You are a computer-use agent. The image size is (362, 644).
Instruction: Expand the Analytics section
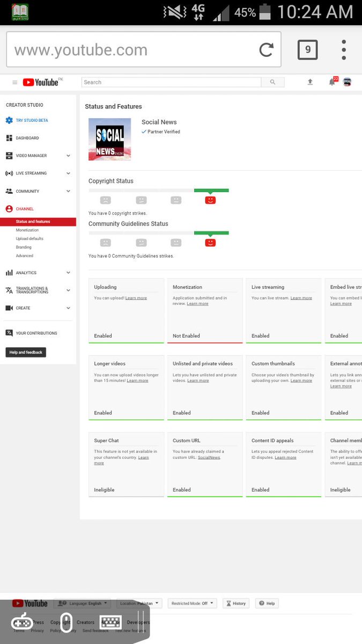point(68,273)
